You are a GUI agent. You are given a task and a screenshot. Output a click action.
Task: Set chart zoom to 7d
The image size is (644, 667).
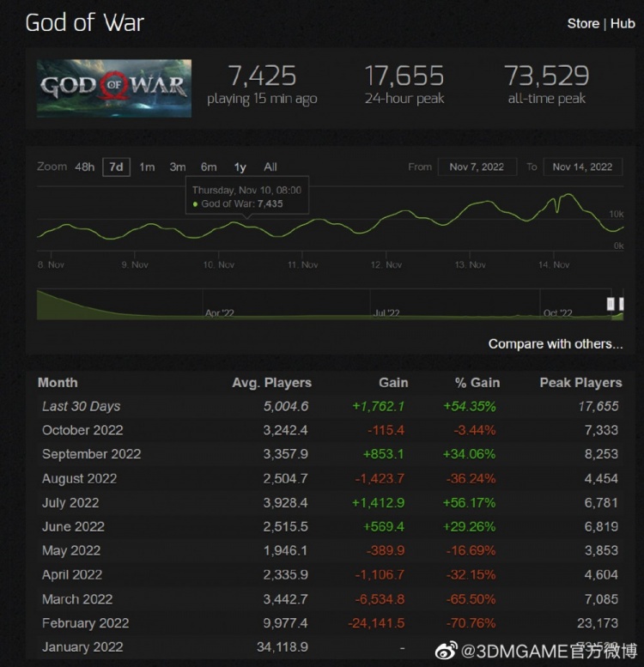116,167
